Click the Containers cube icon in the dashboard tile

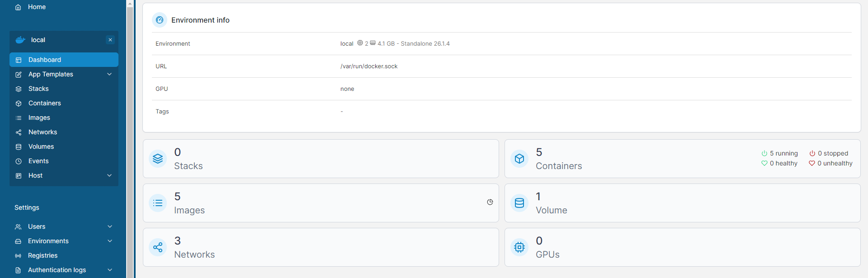point(519,159)
